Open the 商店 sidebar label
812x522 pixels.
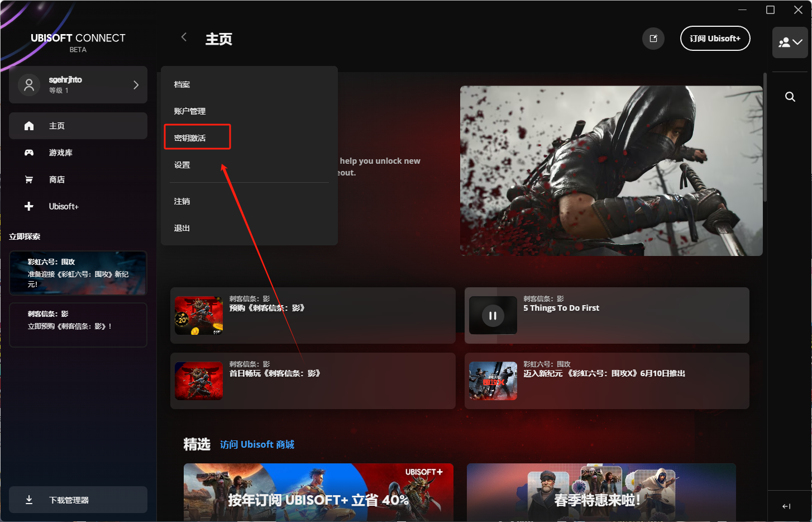[x=57, y=179]
